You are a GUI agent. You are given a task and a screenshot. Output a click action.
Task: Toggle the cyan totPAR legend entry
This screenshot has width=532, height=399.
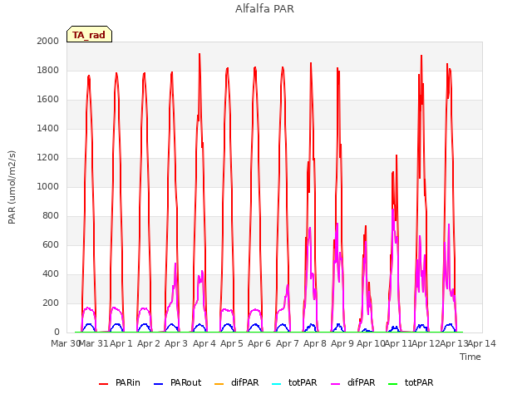point(294,382)
